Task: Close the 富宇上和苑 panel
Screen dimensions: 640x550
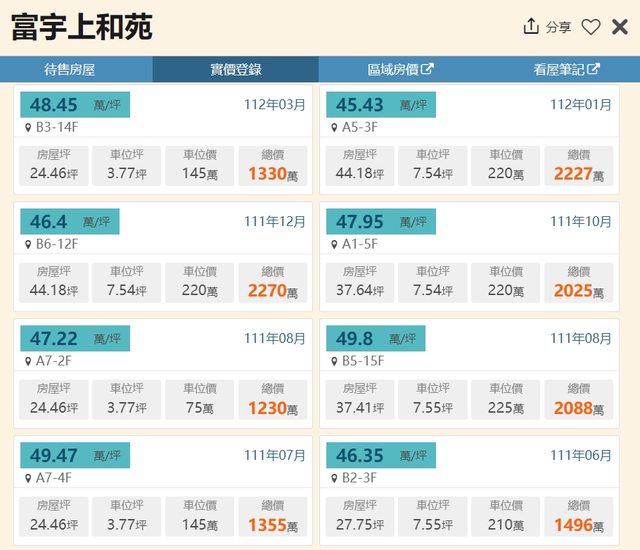Action: [x=620, y=27]
